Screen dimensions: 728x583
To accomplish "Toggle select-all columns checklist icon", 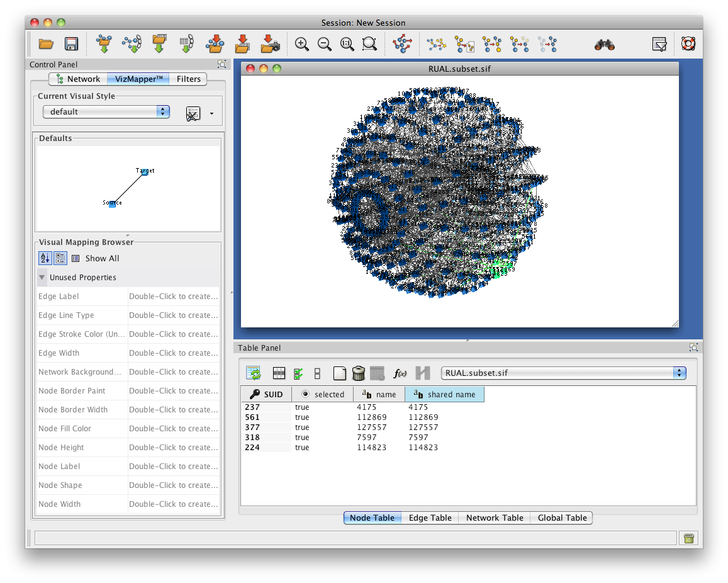I will click(x=298, y=373).
